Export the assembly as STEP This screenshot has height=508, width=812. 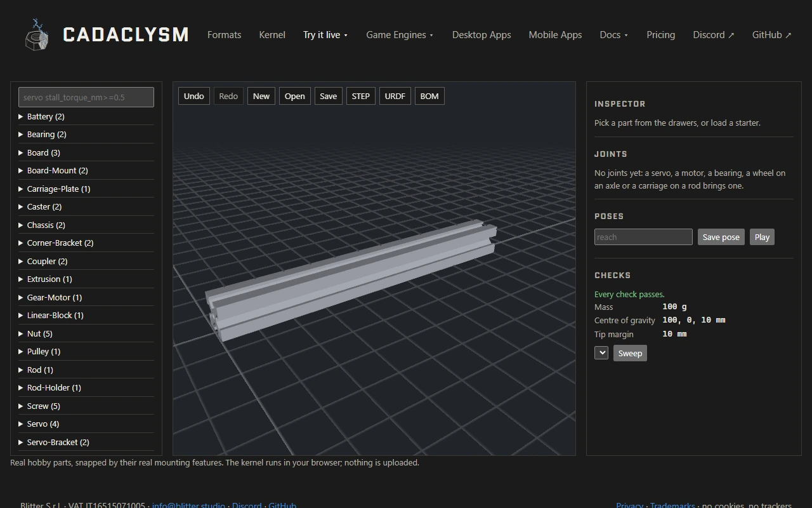[x=361, y=97]
